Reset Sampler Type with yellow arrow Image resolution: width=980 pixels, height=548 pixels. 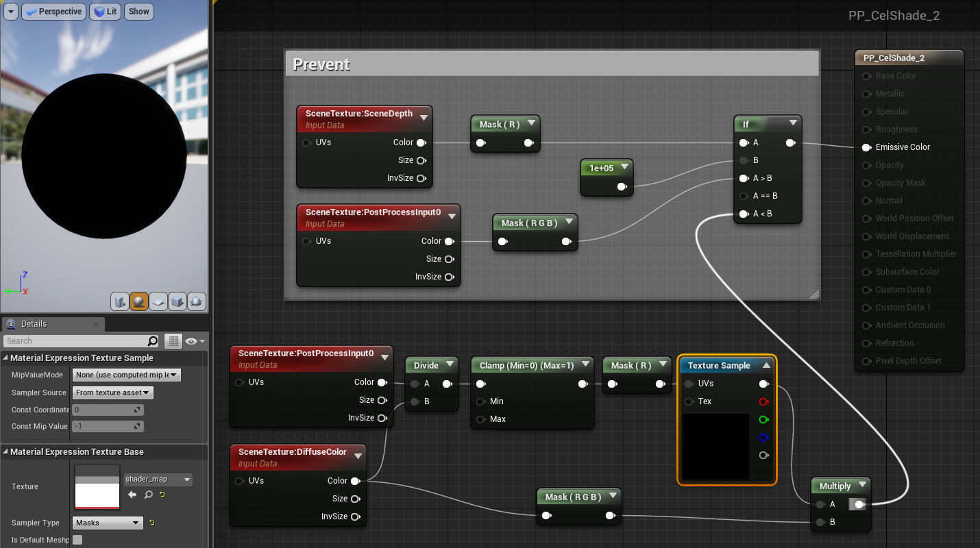(151, 523)
